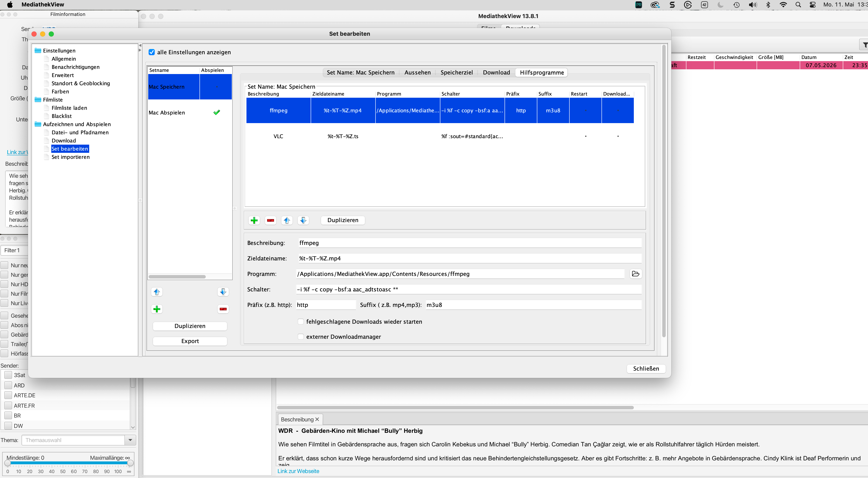Open the Apple menu
The height and width of the screenshot is (478, 868).
[10, 5]
